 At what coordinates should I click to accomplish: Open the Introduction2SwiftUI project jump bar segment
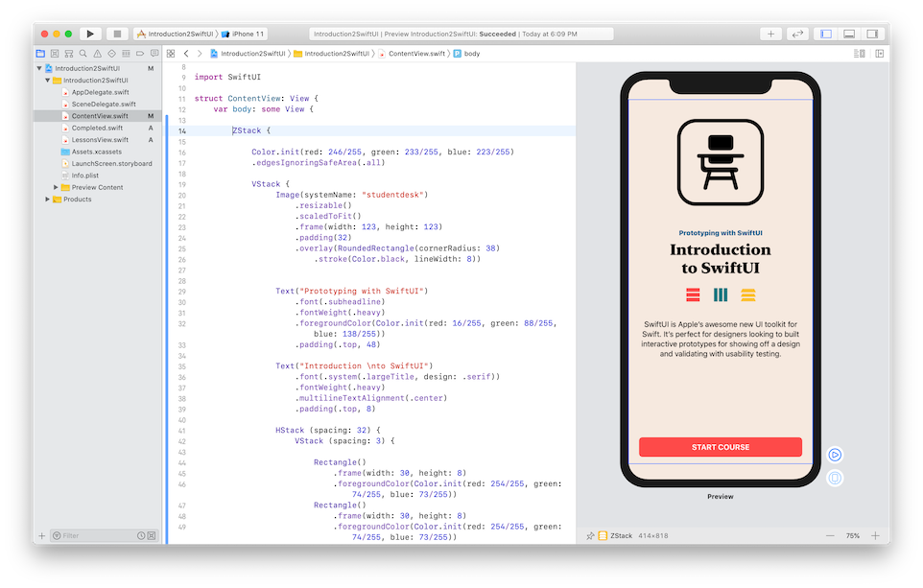coord(248,54)
